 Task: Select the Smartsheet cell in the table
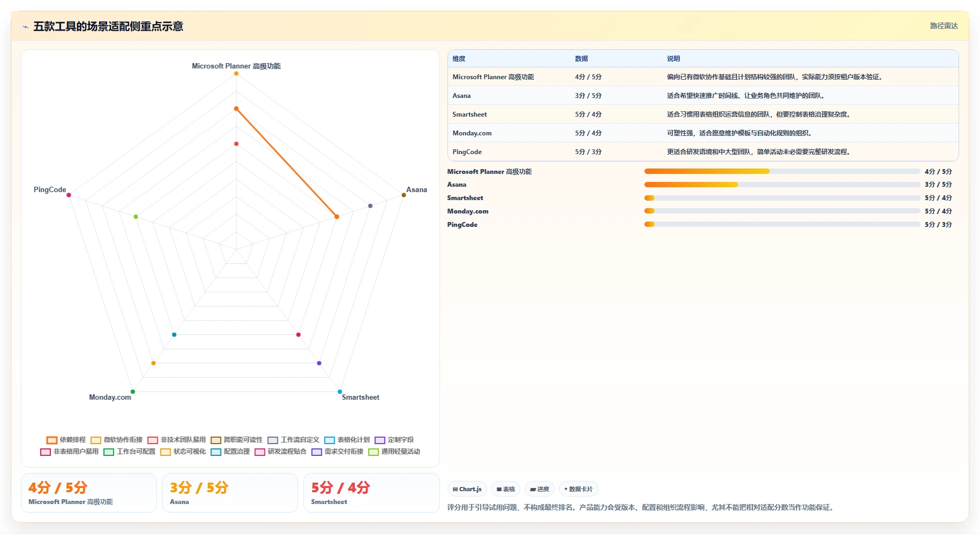pos(469,115)
